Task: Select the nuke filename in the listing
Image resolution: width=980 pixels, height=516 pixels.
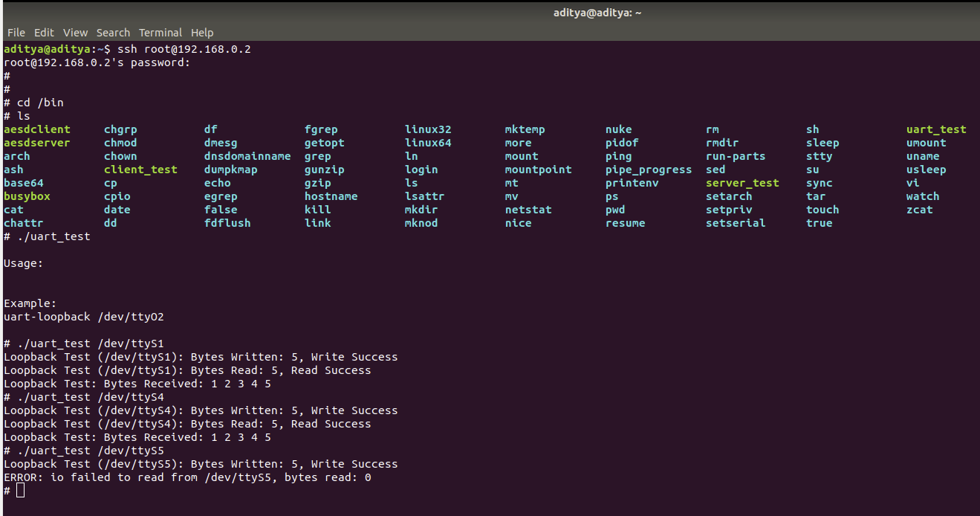Action: pyautogui.click(x=618, y=129)
